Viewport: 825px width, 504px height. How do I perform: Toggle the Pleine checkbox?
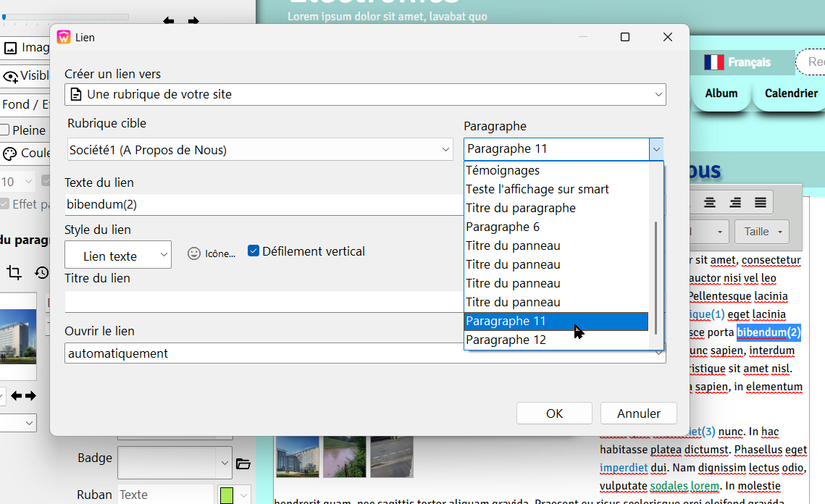(5, 130)
